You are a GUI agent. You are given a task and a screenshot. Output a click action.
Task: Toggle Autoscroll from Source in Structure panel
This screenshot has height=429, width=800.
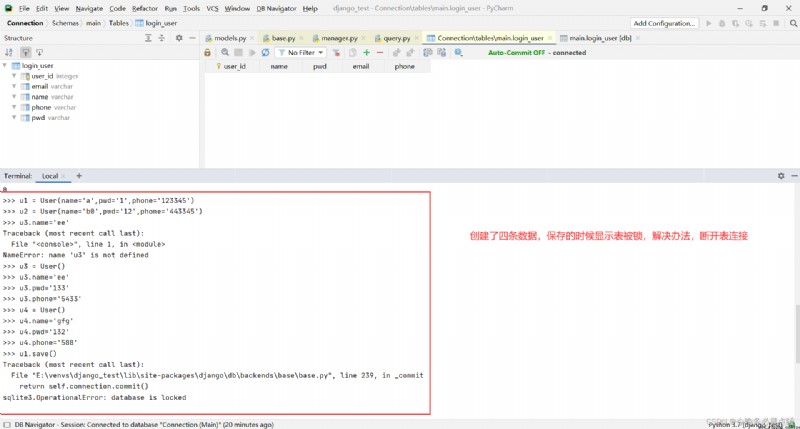[39, 53]
